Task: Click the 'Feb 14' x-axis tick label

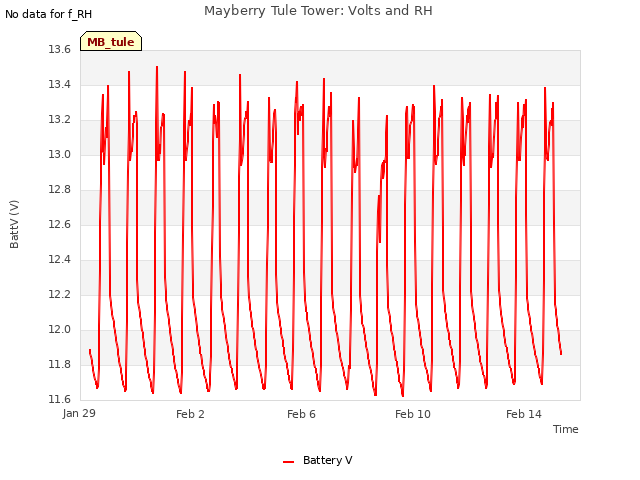Action: tap(524, 414)
